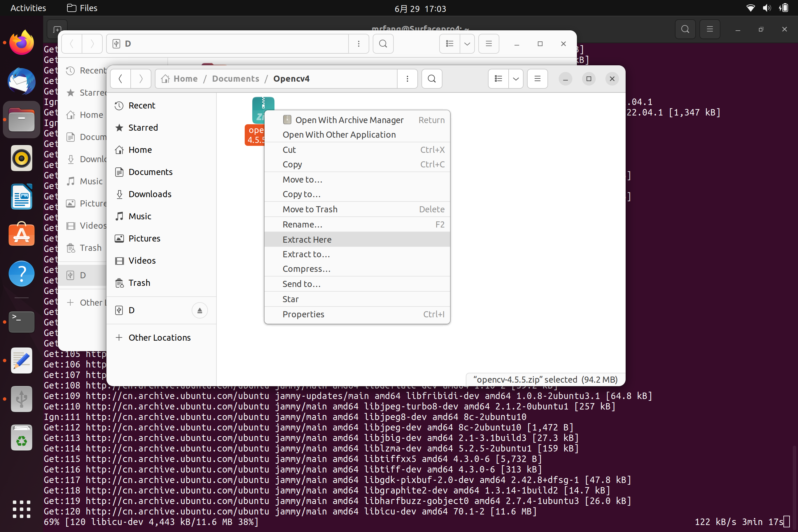The image size is (798, 532).
Task: Go back in Opencv4 window
Action: [x=120, y=79]
